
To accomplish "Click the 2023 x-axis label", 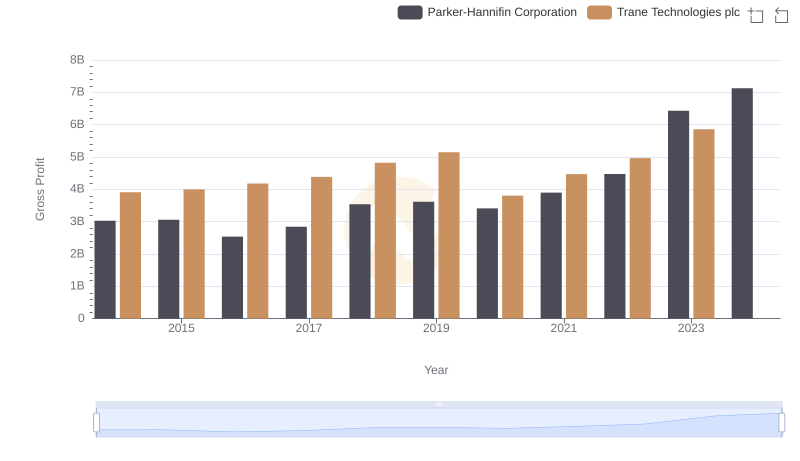I will [x=691, y=328].
